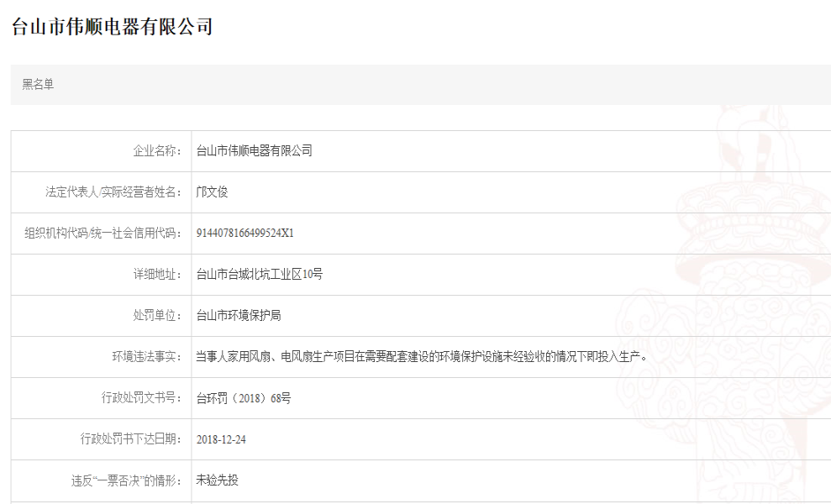Screen dimensions: 831x504
Task: Click the 处罚单位 label
Action: click(x=157, y=316)
